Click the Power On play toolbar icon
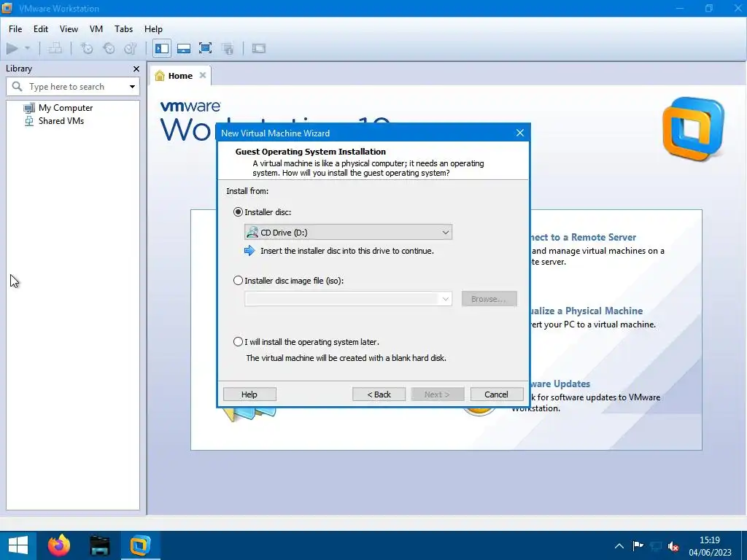 12,48
